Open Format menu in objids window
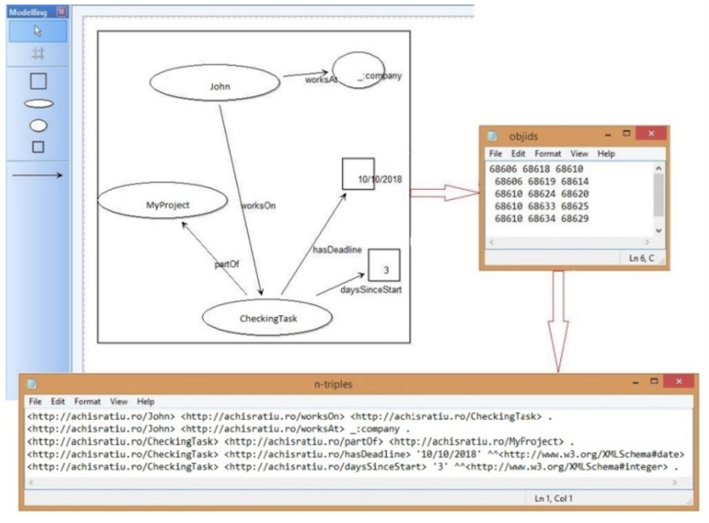The image size is (709, 523). pos(548,154)
